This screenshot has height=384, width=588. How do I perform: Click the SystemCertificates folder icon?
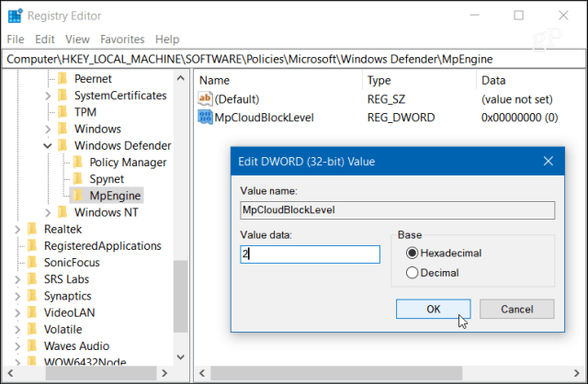62,96
